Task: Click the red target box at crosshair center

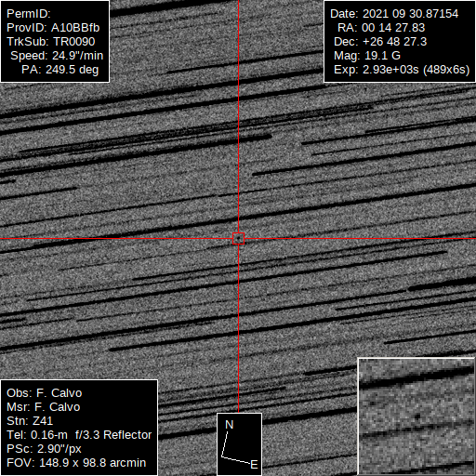Action: click(238, 239)
